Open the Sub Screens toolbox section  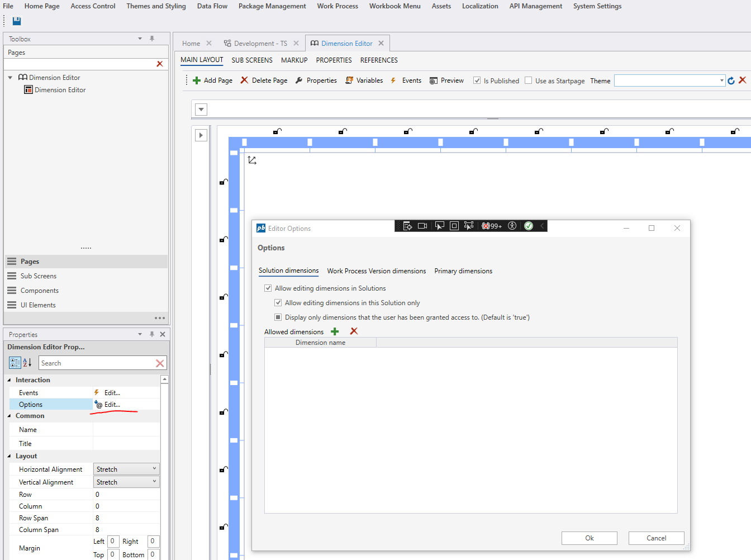coord(87,276)
